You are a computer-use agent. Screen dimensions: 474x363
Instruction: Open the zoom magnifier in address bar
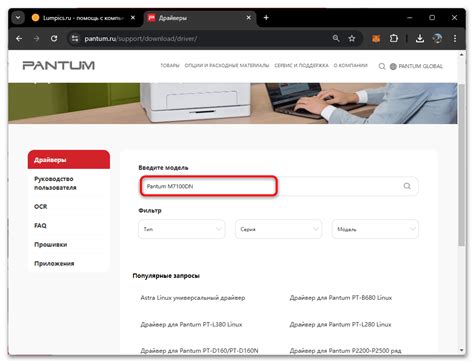pyautogui.click(x=336, y=38)
